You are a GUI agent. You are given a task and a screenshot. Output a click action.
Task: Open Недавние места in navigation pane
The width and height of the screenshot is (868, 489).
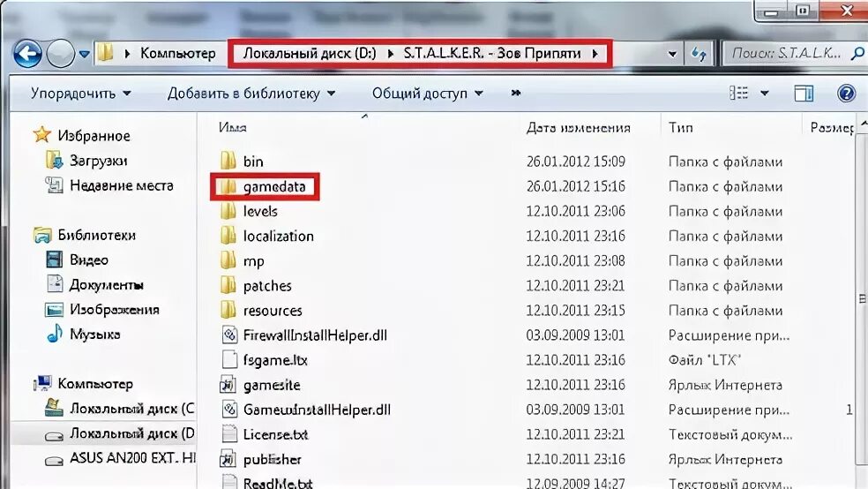point(121,185)
